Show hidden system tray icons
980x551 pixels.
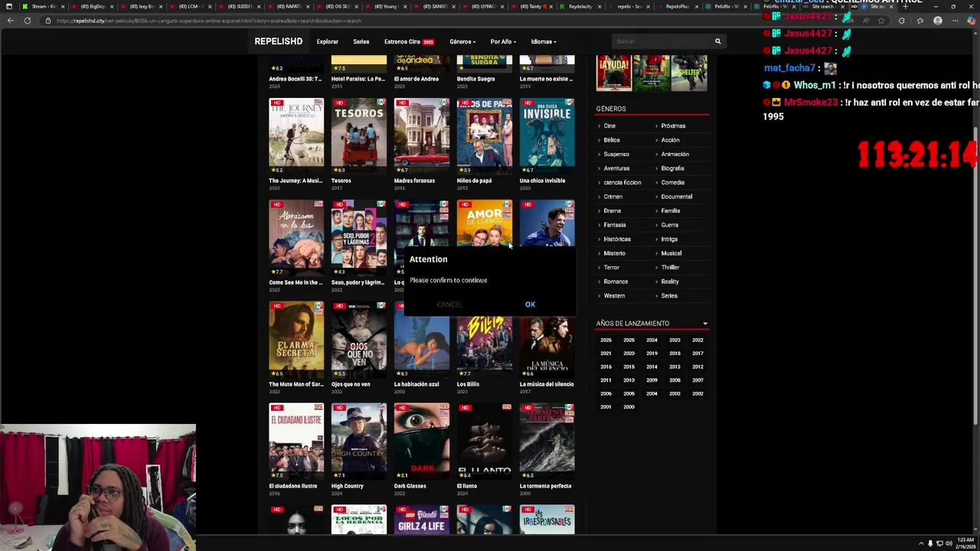921,543
